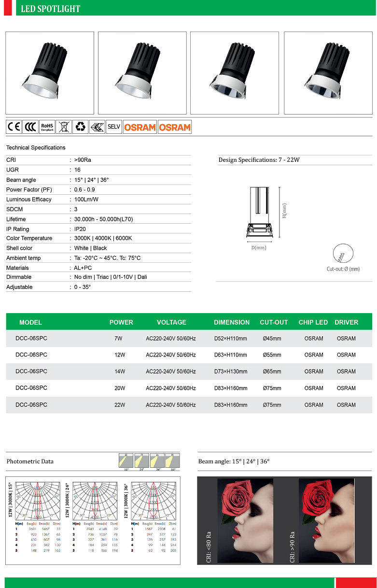Viewport: 377px width, 588px height.
Task: Click the CRI value '>90Ra'
Action: pyautogui.click(x=83, y=160)
